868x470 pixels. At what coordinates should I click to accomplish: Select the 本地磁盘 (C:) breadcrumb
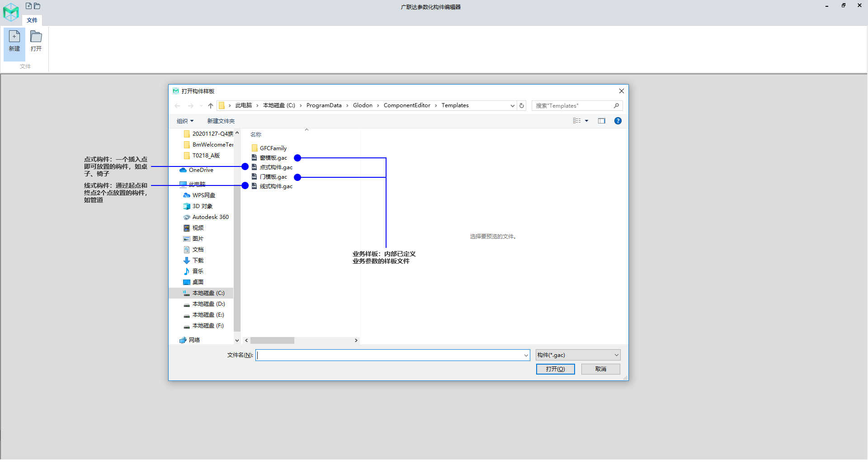point(279,105)
